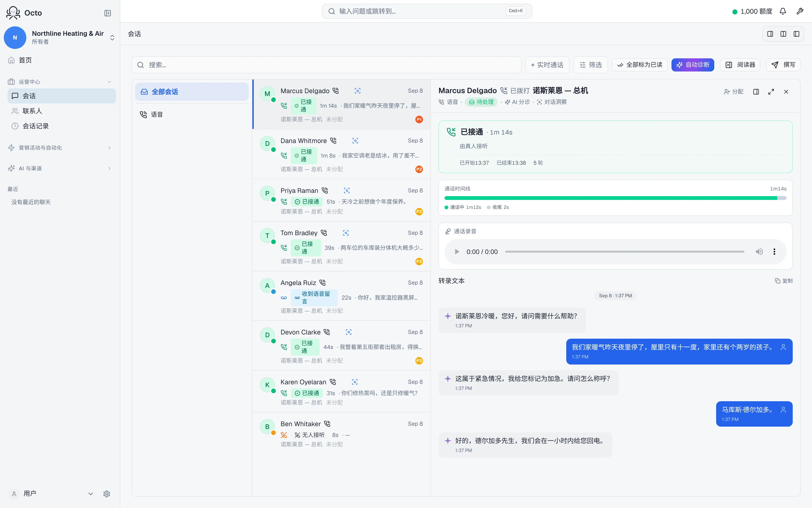Viewport: 812px width, 508px height.
Task: Open recording more options menu
Action: tap(774, 252)
